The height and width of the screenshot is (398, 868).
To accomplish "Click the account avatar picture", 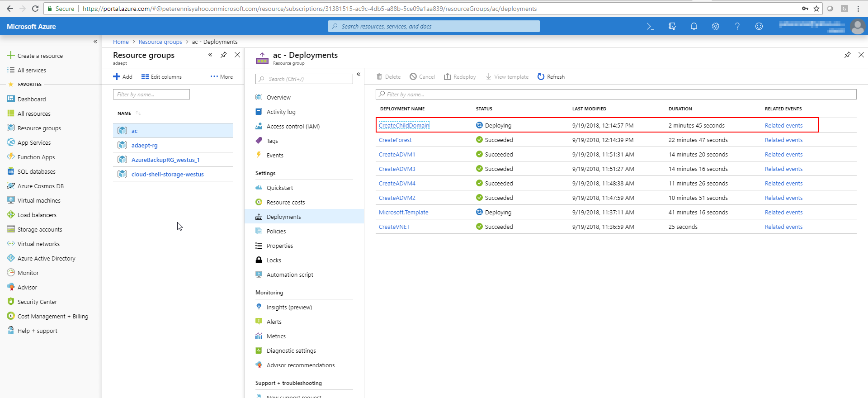I will (x=858, y=26).
